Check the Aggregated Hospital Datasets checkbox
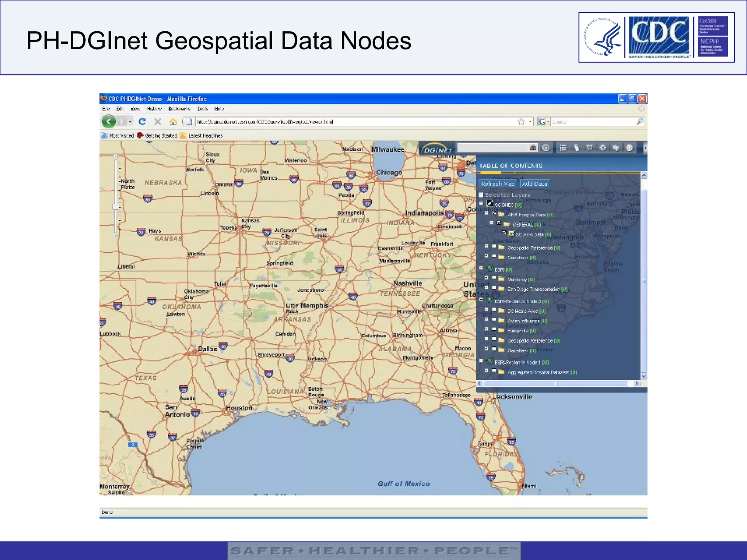 [494, 370]
